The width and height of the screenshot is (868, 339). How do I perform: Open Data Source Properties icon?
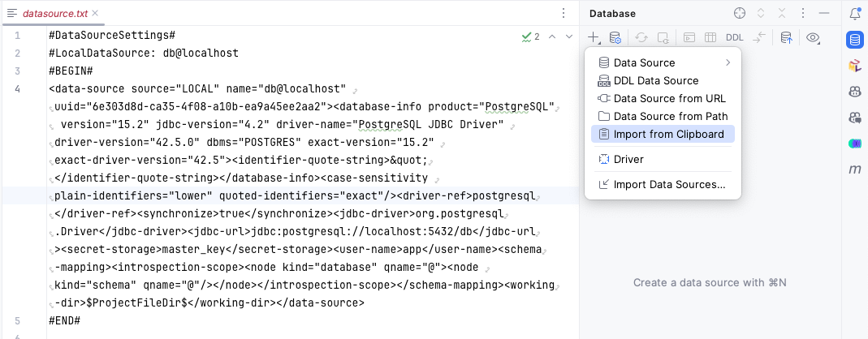[615, 37]
